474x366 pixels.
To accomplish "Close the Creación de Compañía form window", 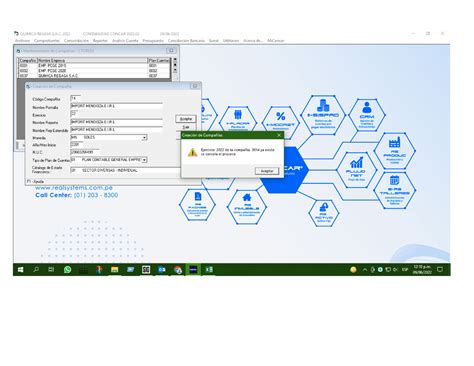I will point(195,86).
